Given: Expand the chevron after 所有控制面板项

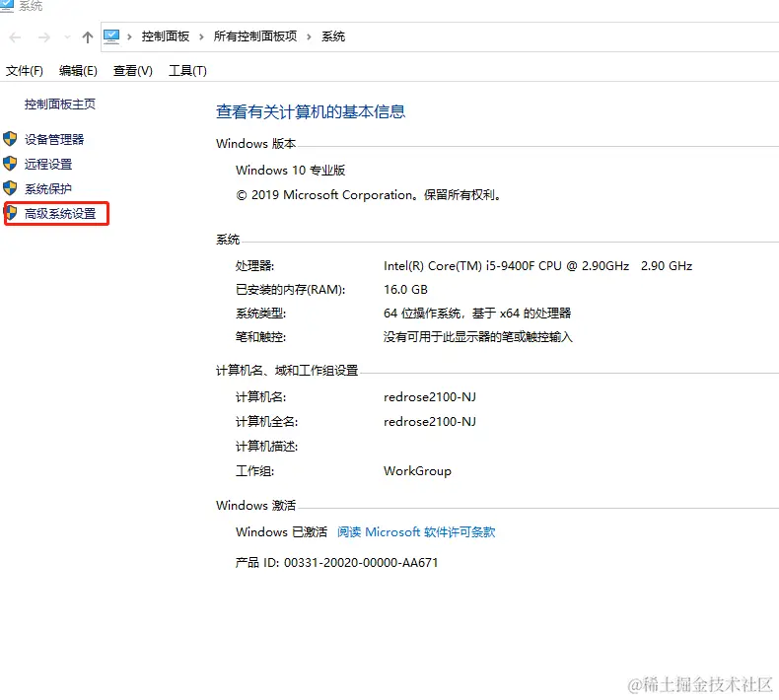Looking at the screenshot, I should [x=309, y=36].
